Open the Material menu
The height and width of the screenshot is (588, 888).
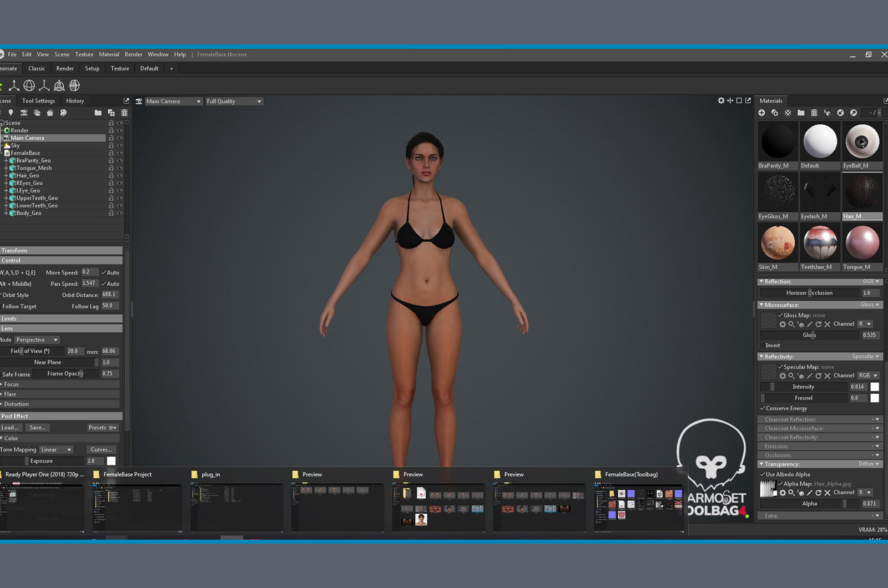(109, 54)
